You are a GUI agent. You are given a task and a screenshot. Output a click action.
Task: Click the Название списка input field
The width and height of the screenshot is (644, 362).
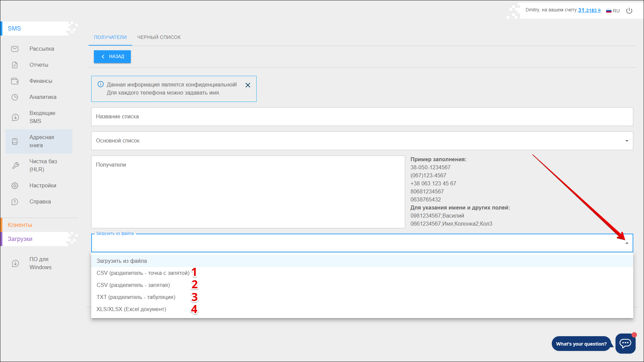[x=362, y=117]
